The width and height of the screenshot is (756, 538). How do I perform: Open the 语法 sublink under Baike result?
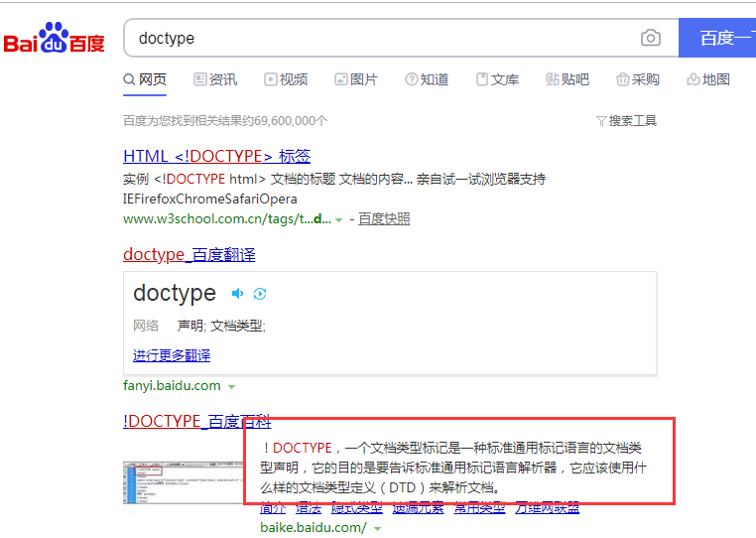(x=309, y=508)
